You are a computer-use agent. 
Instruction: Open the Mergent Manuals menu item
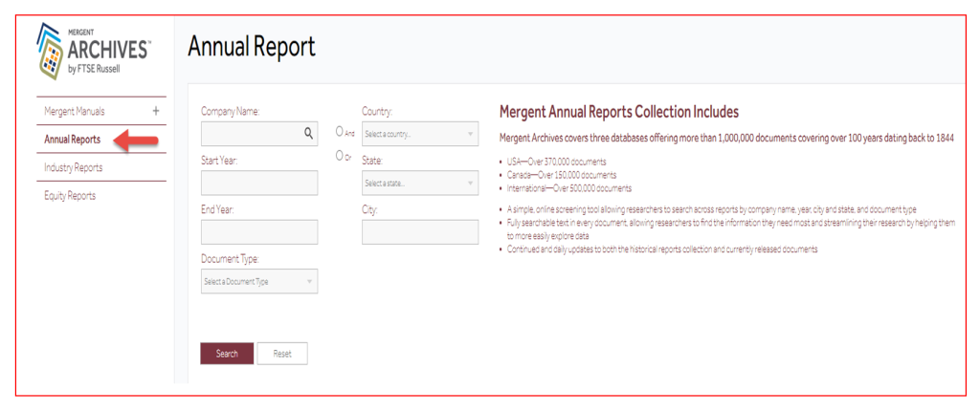pyautogui.click(x=75, y=111)
